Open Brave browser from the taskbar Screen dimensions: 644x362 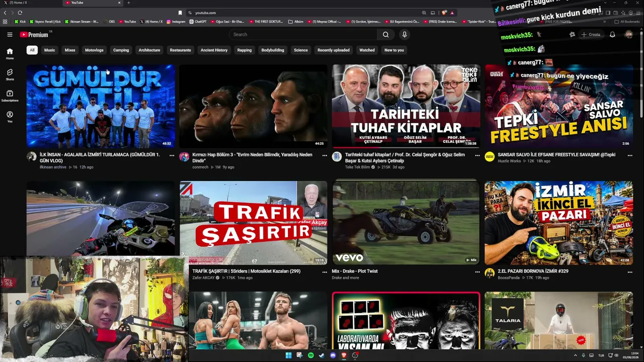[x=344, y=355]
